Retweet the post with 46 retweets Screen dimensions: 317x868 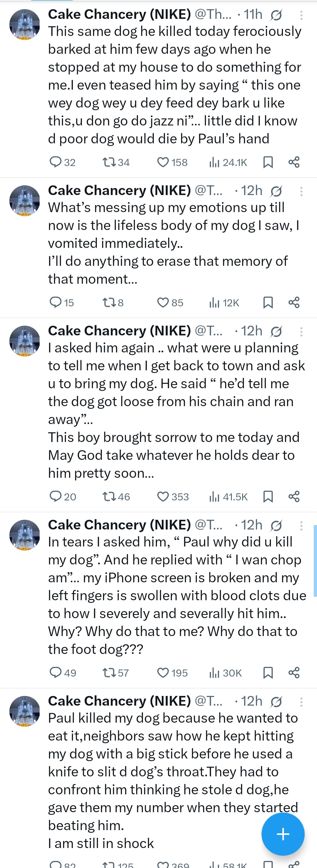click(109, 496)
